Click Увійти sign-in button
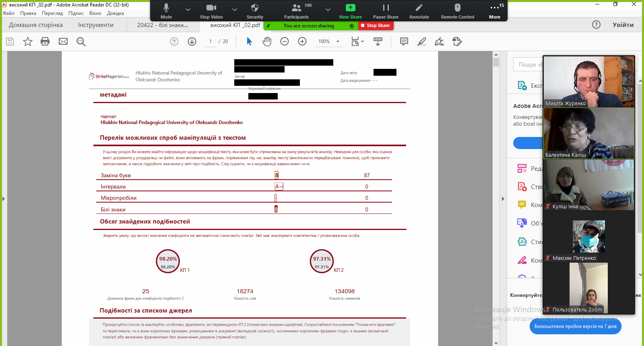The image size is (644, 346). pyautogui.click(x=623, y=25)
